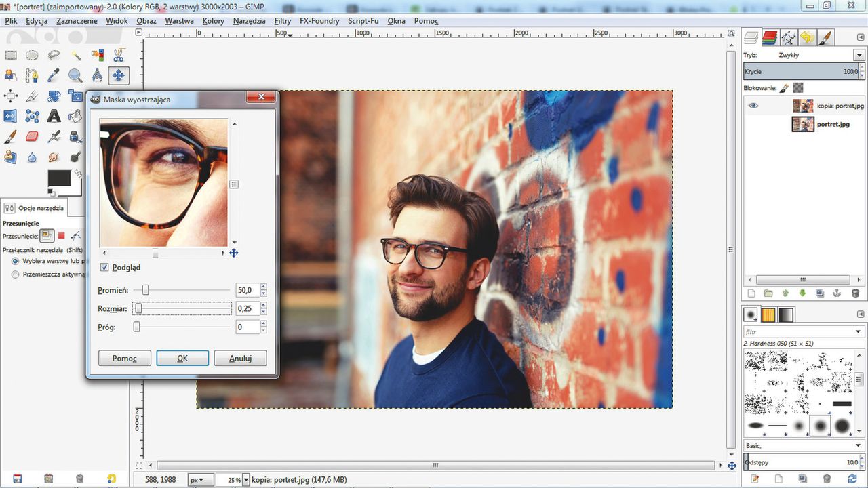Select the Alignment tool

pos(11,96)
